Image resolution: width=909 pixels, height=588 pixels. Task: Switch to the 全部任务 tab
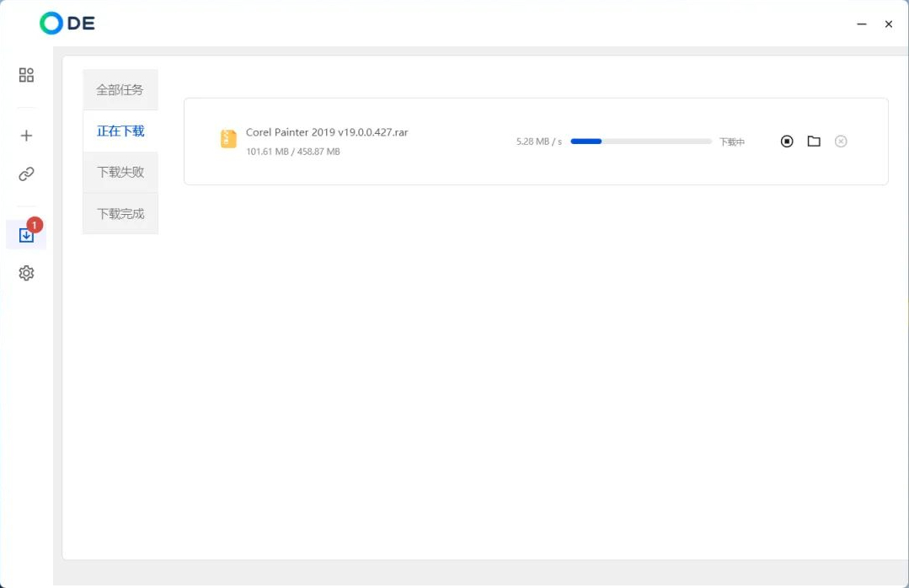120,89
